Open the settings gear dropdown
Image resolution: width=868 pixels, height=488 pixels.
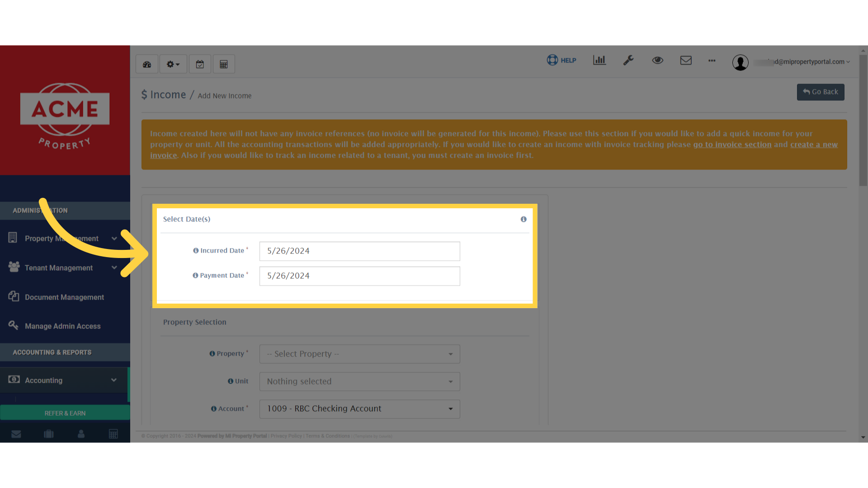[173, 64]
